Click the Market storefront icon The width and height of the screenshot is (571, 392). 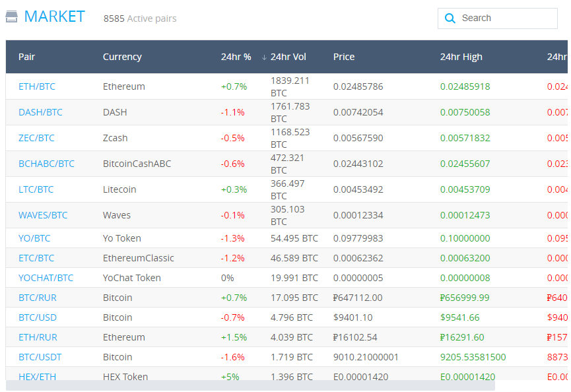[x=12, y=16]
